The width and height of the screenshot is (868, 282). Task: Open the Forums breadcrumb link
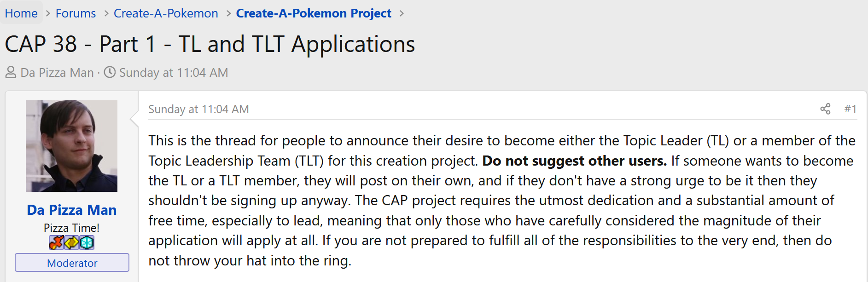(76, 13)
